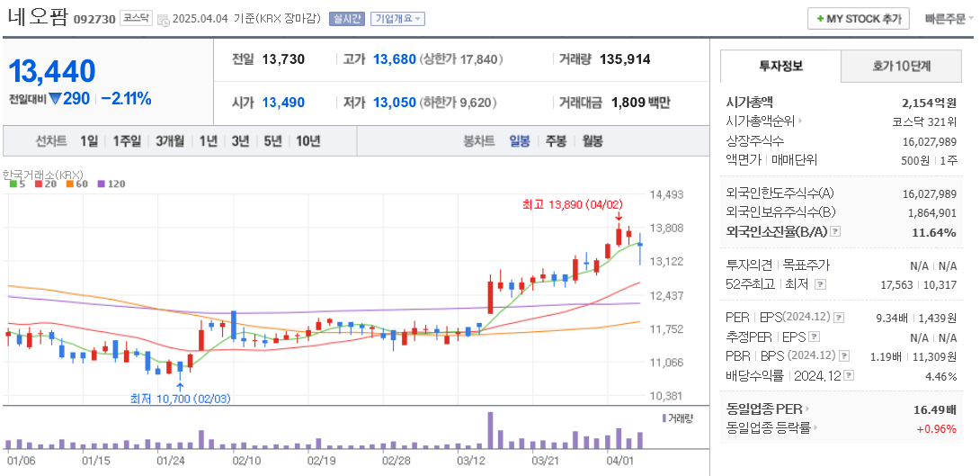Select the 일봉 candlestick chart

point(520,140)
